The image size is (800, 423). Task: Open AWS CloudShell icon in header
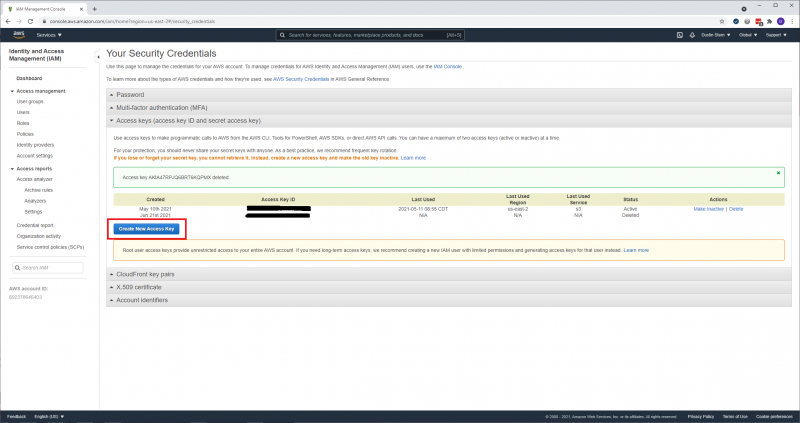[680, 35]
